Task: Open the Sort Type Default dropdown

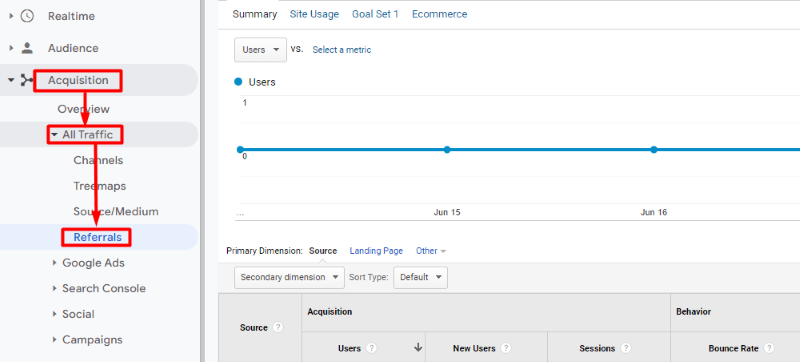Action: tap(420, 278)
